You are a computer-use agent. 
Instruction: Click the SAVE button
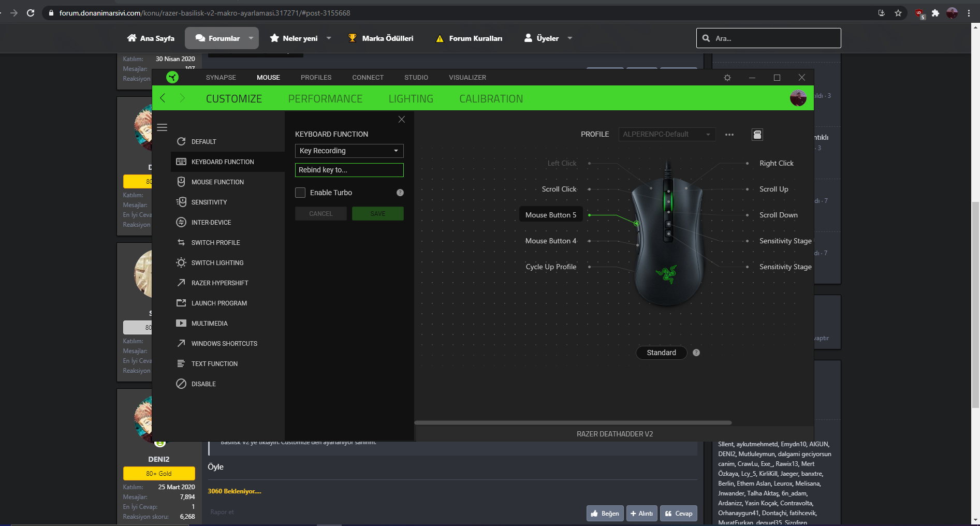[x=378, y=214]
